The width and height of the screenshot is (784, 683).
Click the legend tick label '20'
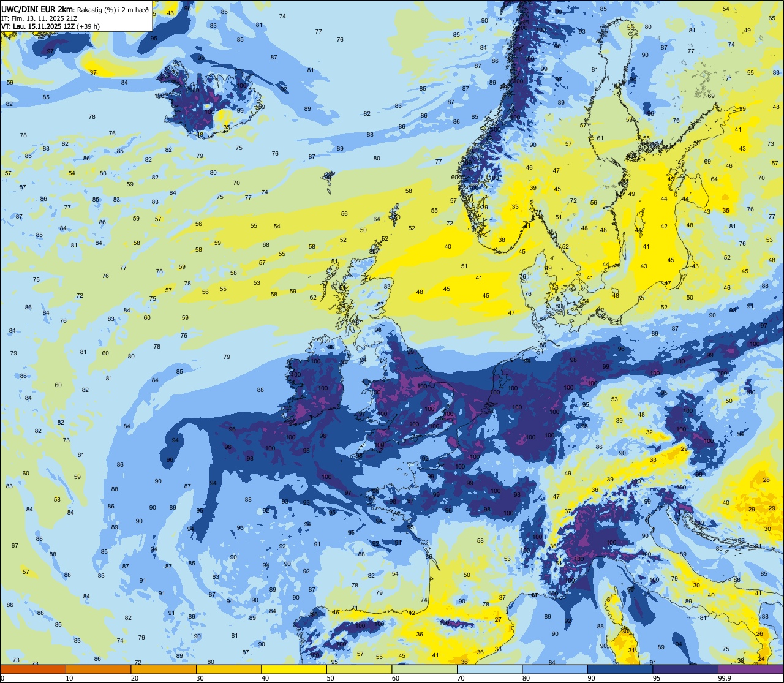point(135,678)
